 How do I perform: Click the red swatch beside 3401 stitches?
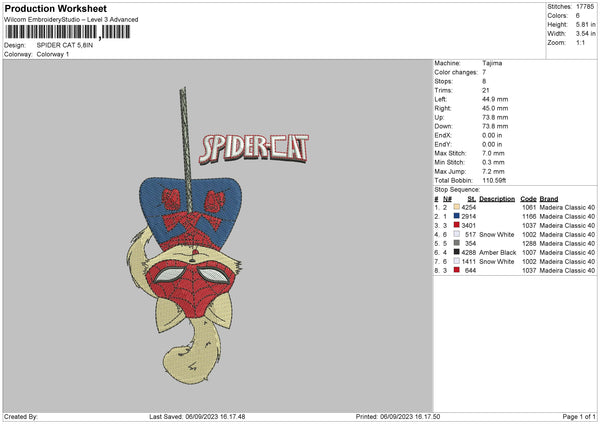click(x=455, y=225)
